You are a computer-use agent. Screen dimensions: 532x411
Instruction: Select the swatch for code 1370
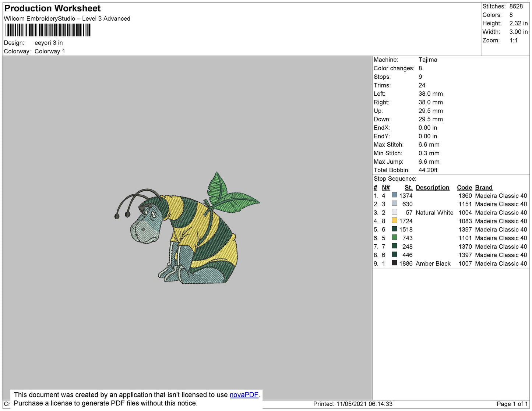tap(394, 246)
